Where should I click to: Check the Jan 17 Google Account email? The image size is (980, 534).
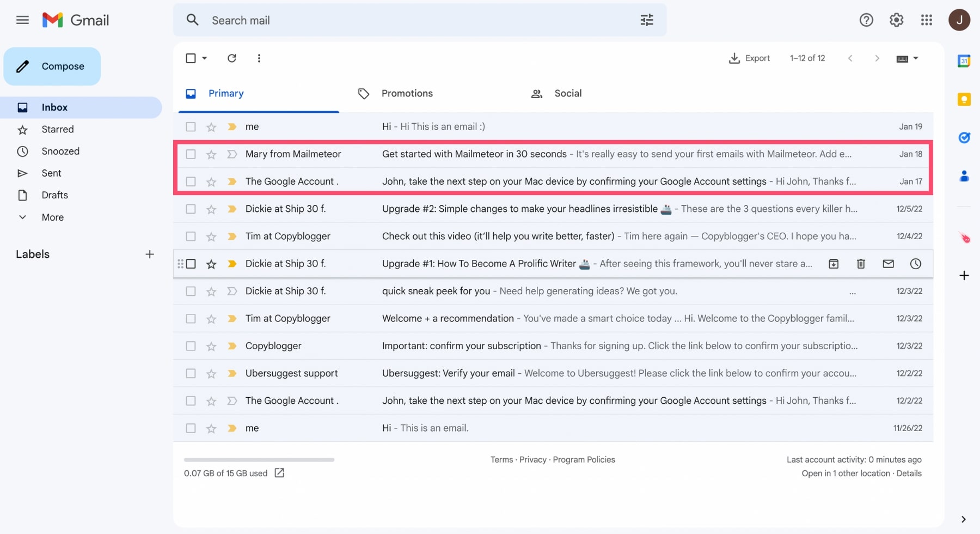tap(191, 181)
